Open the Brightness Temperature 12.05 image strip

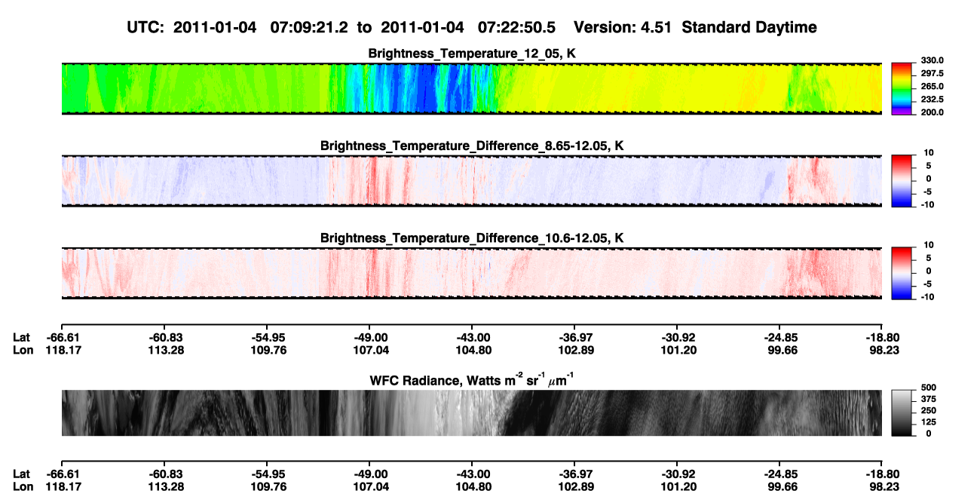[x=472, y=88]
